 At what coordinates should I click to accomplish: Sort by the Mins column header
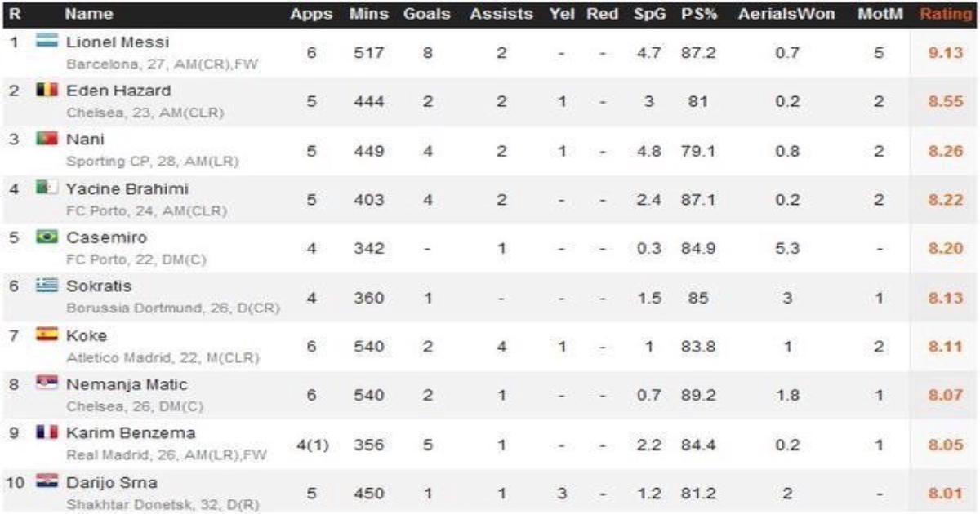[368, 14]
